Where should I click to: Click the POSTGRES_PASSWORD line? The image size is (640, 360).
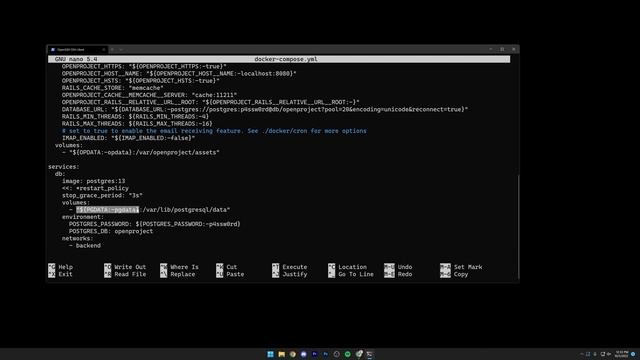coord(155,224)
